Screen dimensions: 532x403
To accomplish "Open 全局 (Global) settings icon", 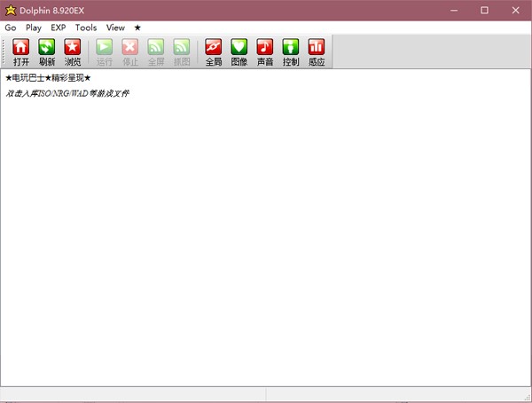I will pos(214,47).
